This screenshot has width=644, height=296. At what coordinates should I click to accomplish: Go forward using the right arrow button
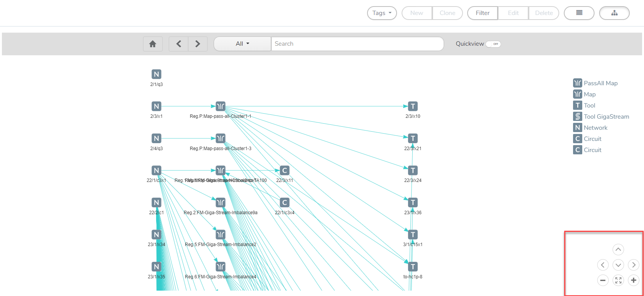[198, 44]
